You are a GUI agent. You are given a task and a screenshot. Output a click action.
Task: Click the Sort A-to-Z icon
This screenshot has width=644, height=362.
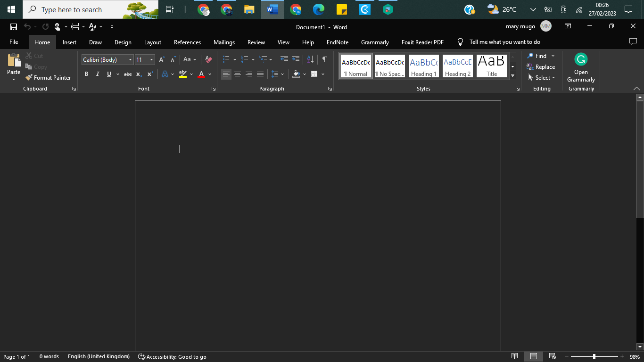click(310, 59)
